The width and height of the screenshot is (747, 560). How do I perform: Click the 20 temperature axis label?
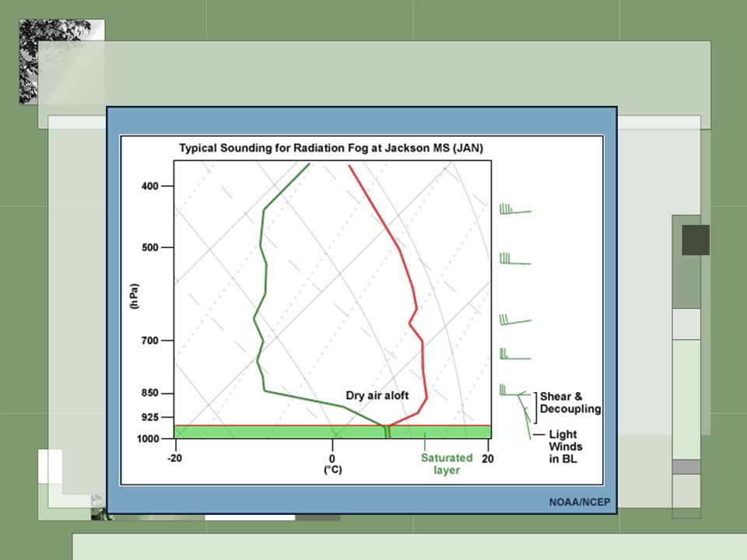pyautogui.click(x=487, y=459)
